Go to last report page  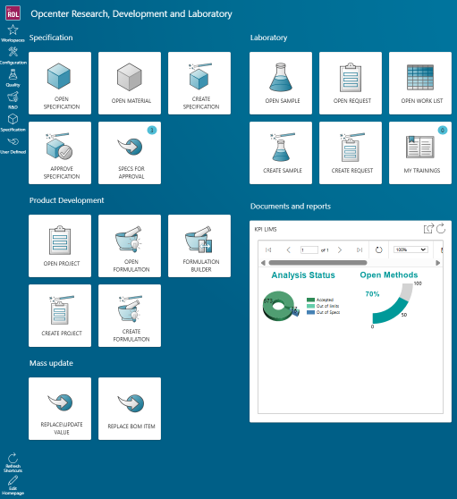click(x=359, y=250)
